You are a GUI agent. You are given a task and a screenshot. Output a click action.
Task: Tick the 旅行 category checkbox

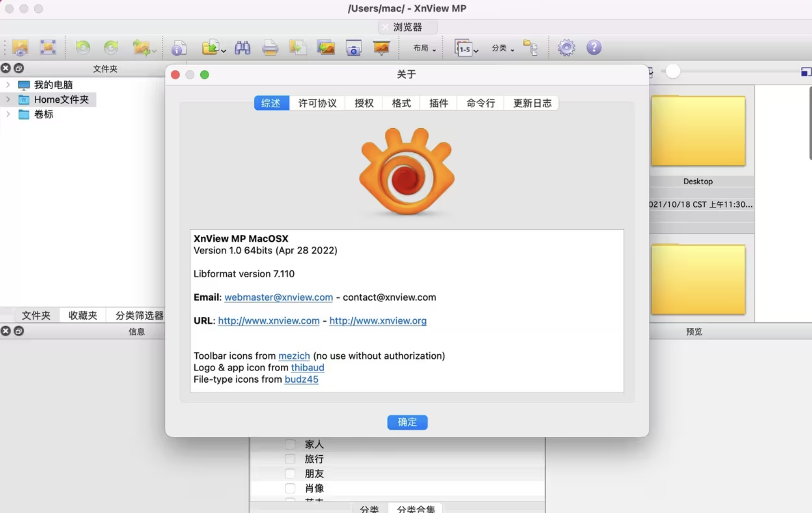pos(290,459)
